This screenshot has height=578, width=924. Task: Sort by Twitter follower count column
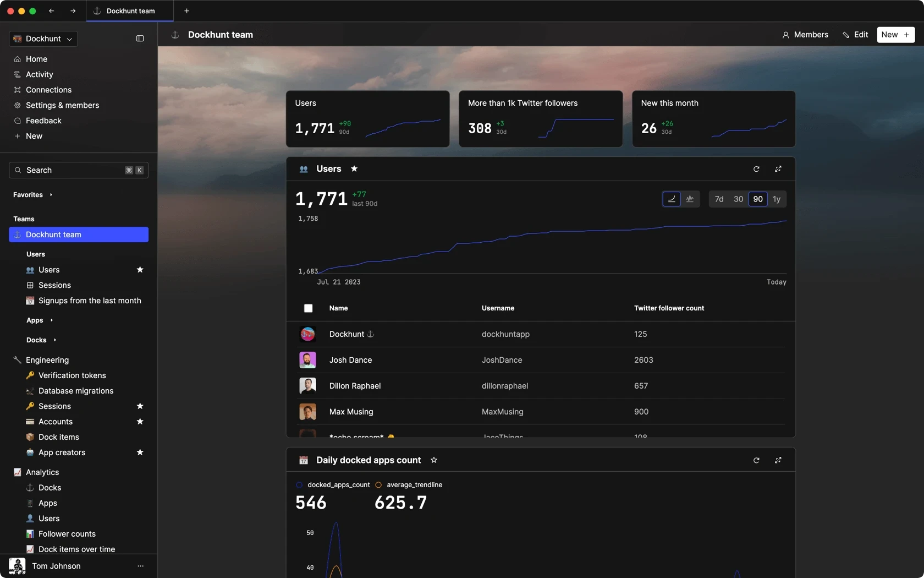point(669,308)
